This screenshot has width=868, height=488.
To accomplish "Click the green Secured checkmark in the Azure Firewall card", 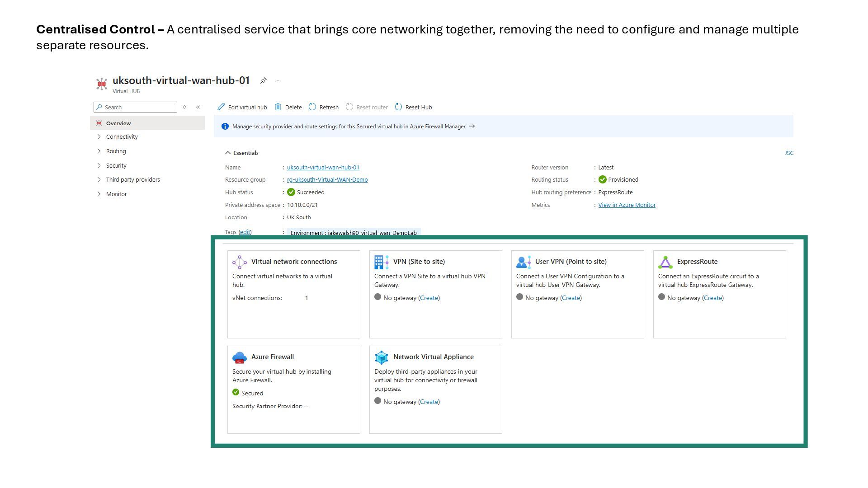I will tap(236, 392).
